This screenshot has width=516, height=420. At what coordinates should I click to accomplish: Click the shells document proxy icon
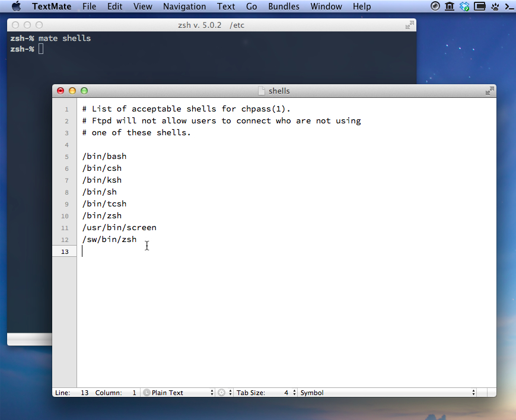(x=262, y=91)
